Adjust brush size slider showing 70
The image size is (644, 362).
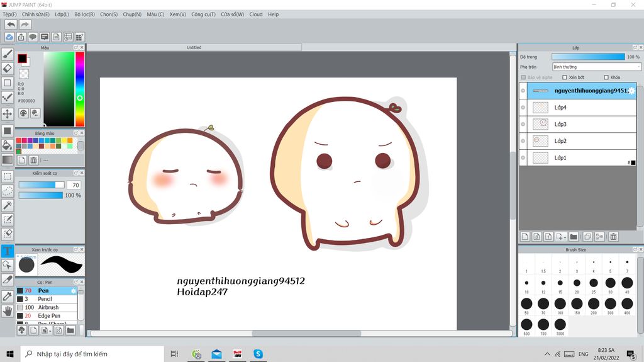pyautogui.click(x=42, y=185)
